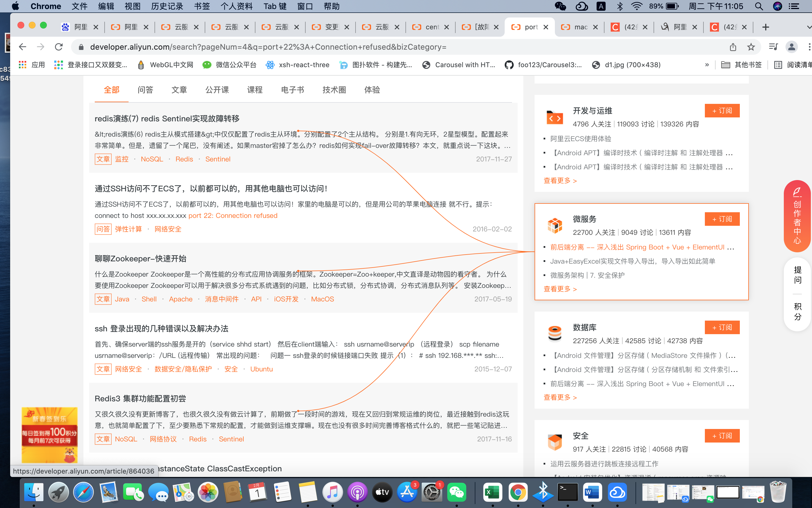This screenshot has width=812, height=508.
Task: Click the Apache tag under Zookeeper article
Action: 180,299
